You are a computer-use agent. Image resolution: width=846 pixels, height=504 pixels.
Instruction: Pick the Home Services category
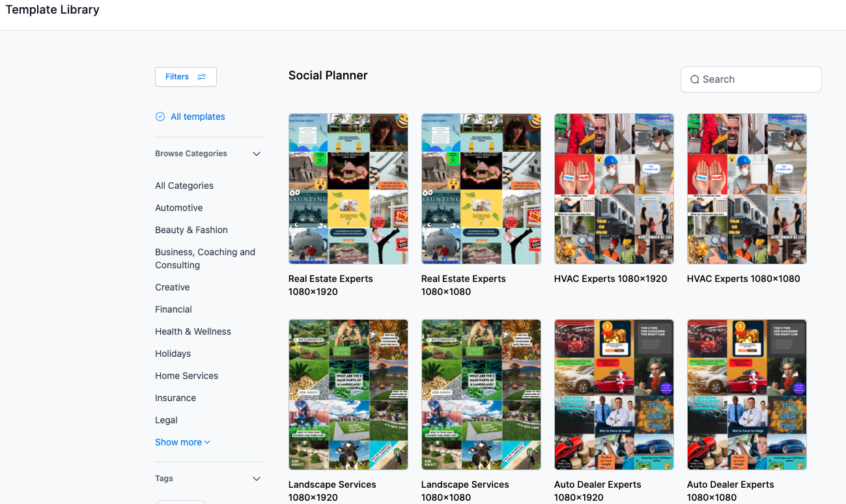click(186, 376)
